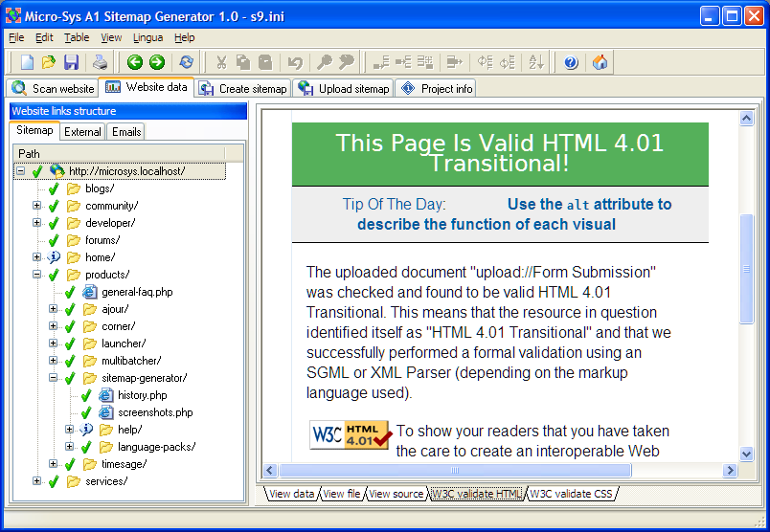Screen dimensions: 770x532
Task: Collapse the http://microsys.localhost/ root node
Action: [21, 171]
